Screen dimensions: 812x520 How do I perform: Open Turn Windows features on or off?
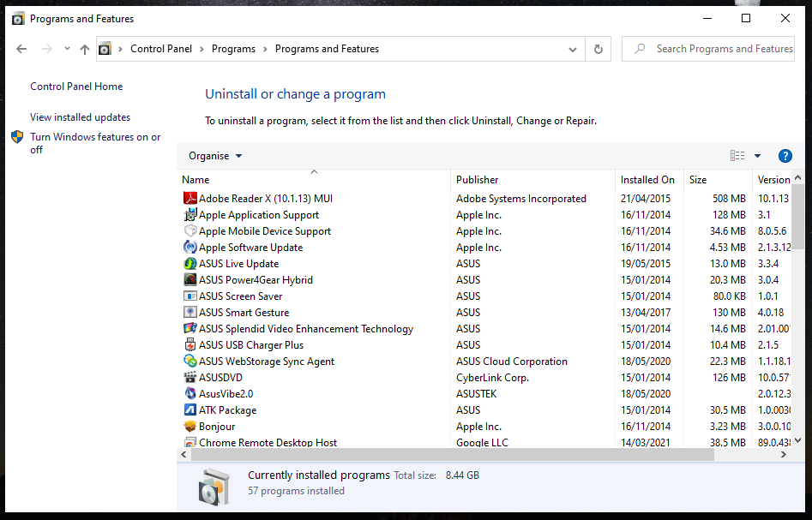[x=95, y=143]
